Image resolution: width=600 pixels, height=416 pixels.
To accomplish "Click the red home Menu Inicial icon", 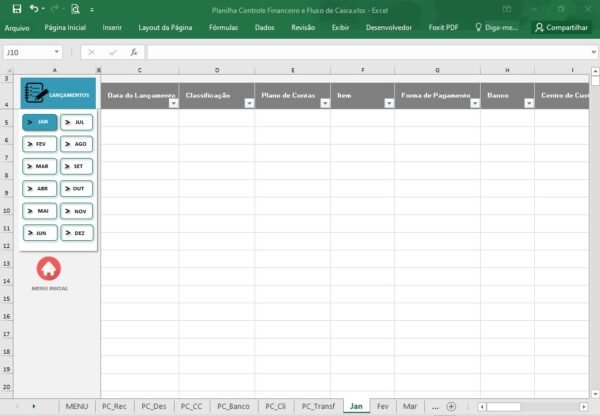I will click(x=49, y=268).
